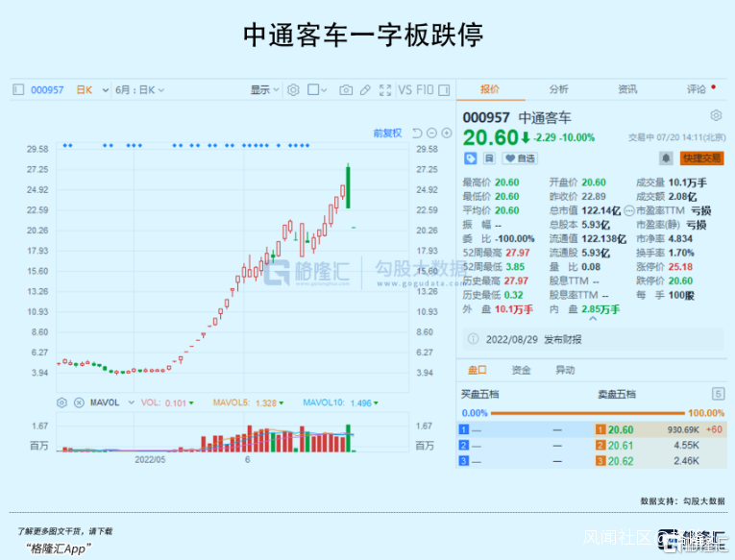Collapse the quote details chevron
This screenshot has height=560, width=735.
[593, 319]
